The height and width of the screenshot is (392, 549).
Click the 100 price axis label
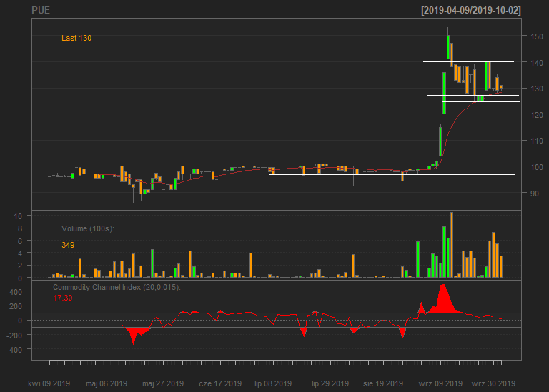tap(537, 167)
